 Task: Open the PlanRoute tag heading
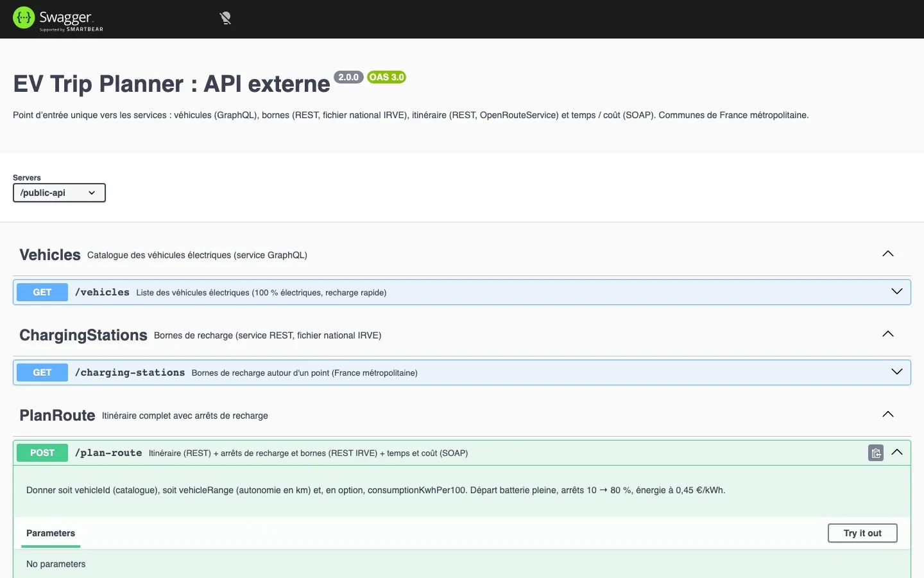57,416
